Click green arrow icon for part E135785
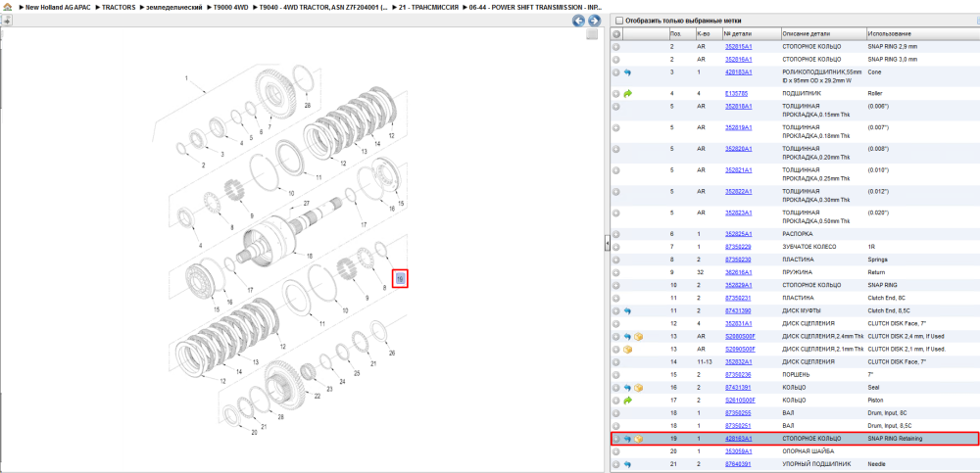The image size is (980, 473). [x=628, y=93]
